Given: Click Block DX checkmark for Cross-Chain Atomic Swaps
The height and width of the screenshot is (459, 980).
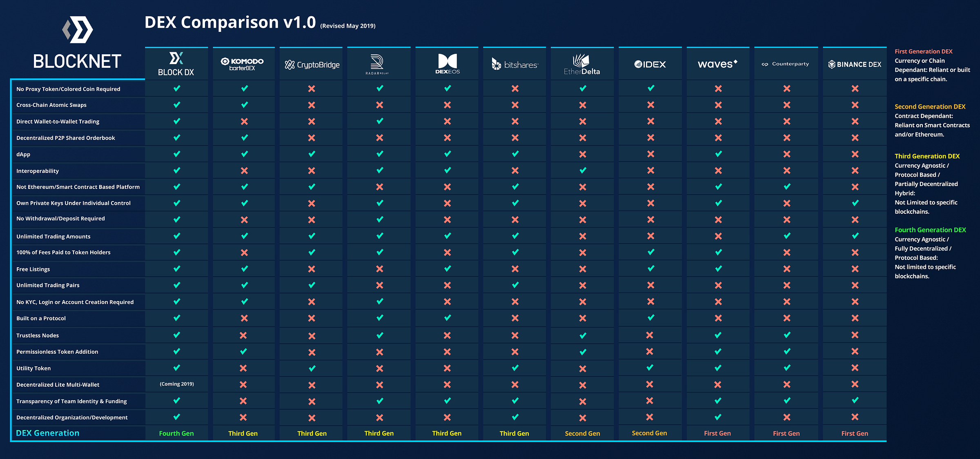Looking at the screenshot, I should [x=177, y=105].
